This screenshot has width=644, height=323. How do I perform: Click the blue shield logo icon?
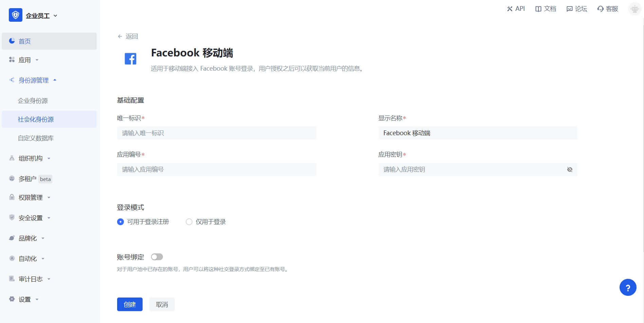15,15
